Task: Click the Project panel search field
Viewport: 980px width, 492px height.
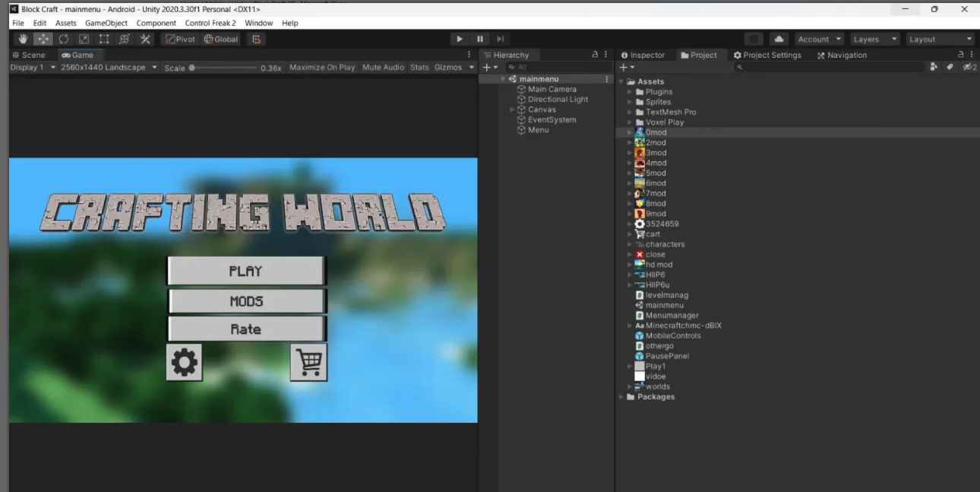Action: tap(828, 68)
